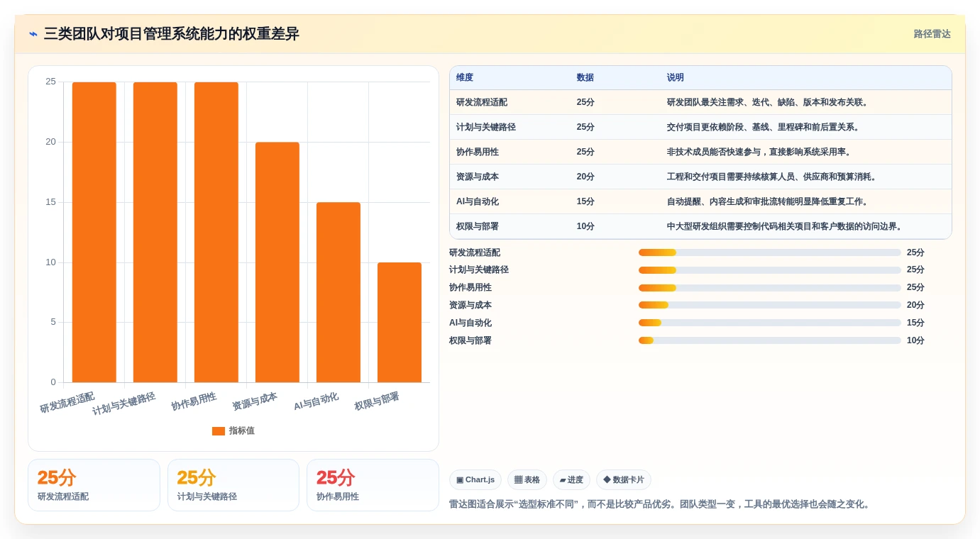Click the 资源与成本 progress bar
Screen dimensions: 980x539
pos(770,305)
